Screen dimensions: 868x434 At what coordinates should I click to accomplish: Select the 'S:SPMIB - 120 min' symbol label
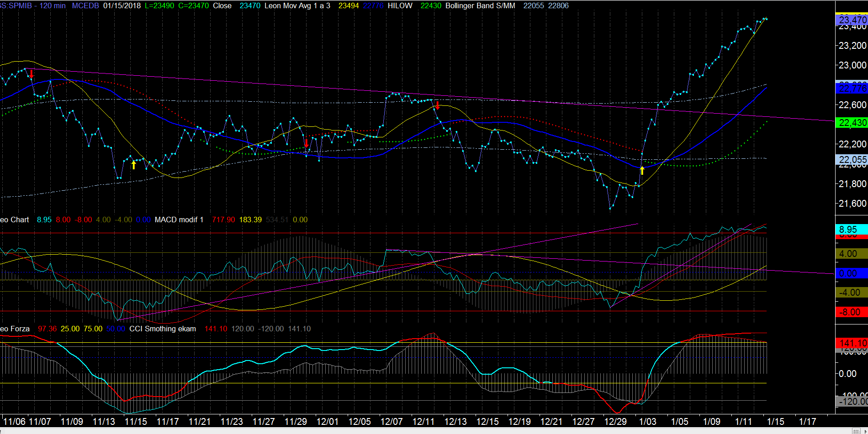tap(33, 6)
